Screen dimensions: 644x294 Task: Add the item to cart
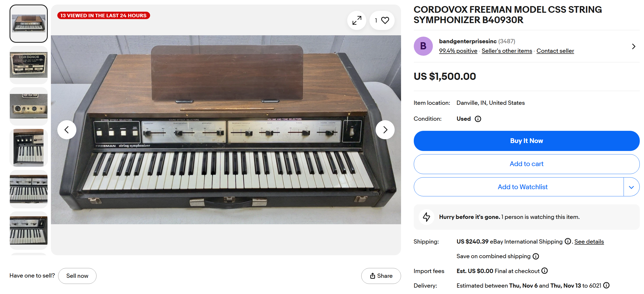click(526, 164)
